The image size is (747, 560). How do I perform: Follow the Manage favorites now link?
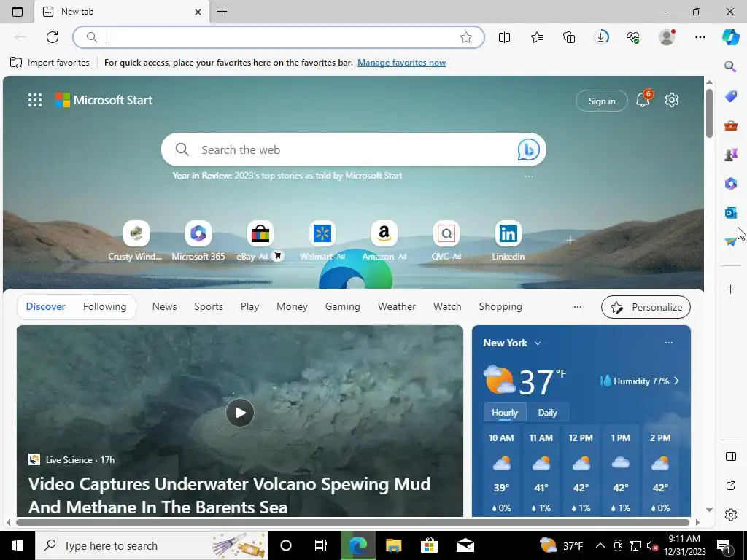click(402, 63)
